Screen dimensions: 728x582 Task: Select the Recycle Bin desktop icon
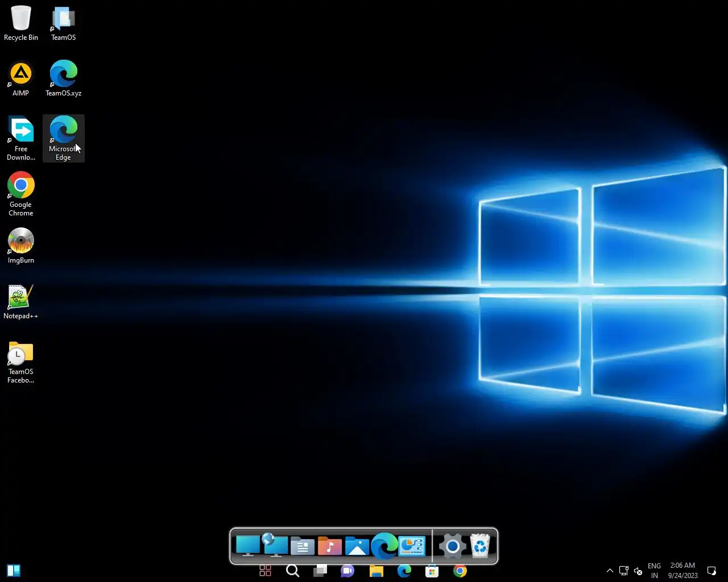coord(21,23)
